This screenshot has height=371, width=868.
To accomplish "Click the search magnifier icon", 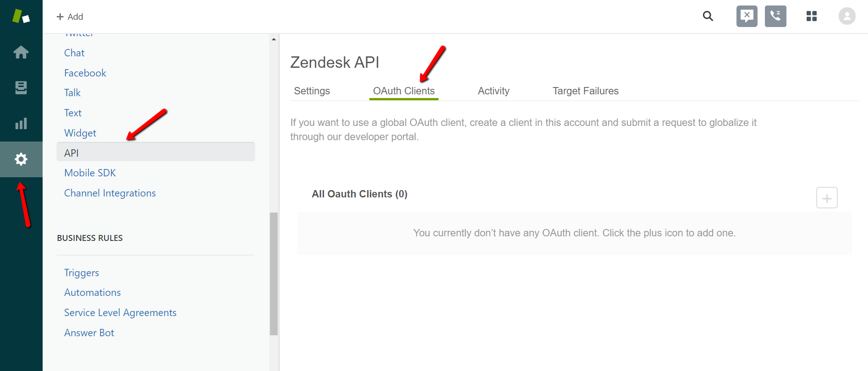I will (708, 16).
